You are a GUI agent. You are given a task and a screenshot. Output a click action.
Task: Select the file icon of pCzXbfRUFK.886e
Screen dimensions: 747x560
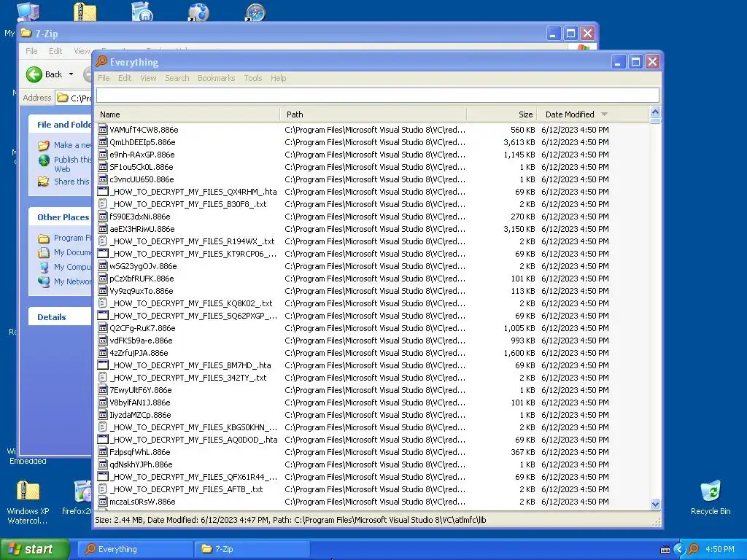click(102, 278)
